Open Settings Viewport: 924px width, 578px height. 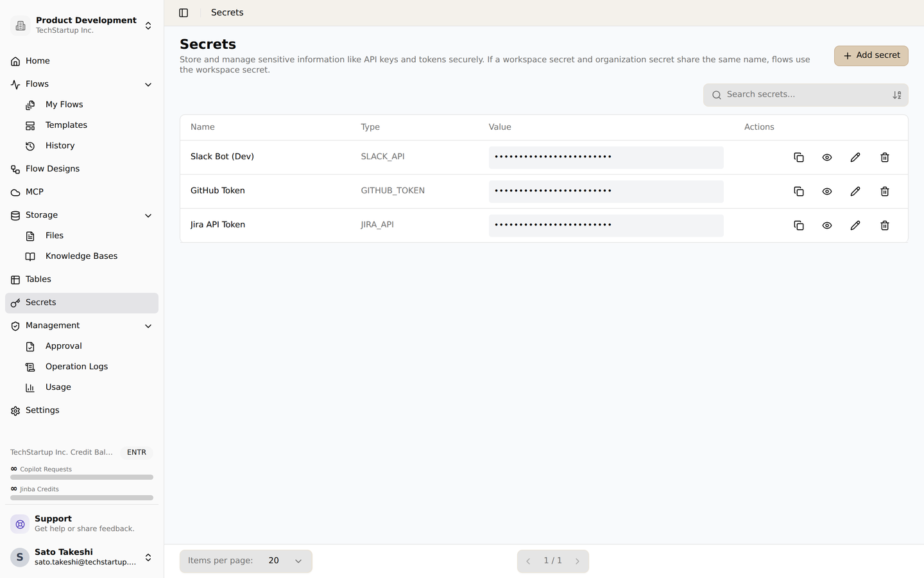click(81, 410)
